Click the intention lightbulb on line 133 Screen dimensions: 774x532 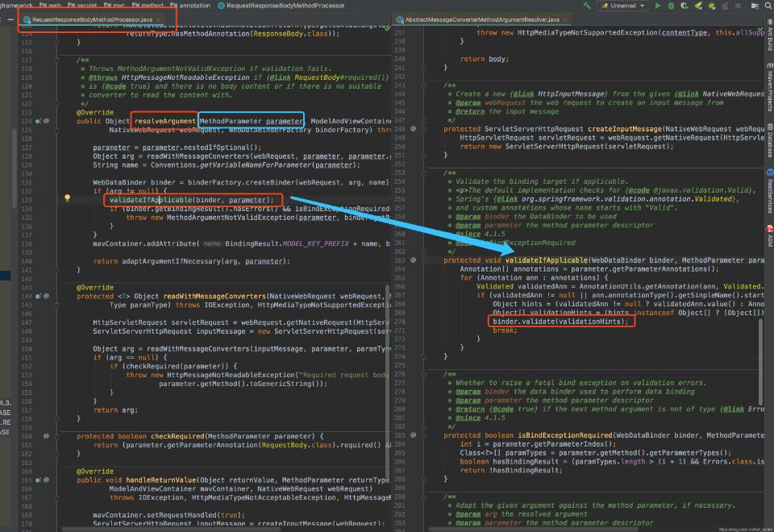tap(68, 197)
